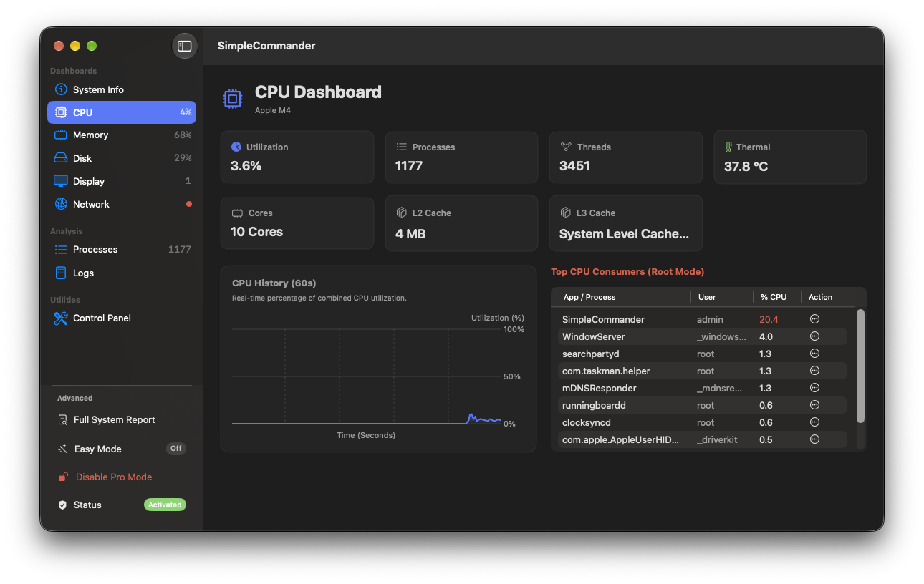Click the red 20.4 CPU value
924x584 pixels.
769,319
